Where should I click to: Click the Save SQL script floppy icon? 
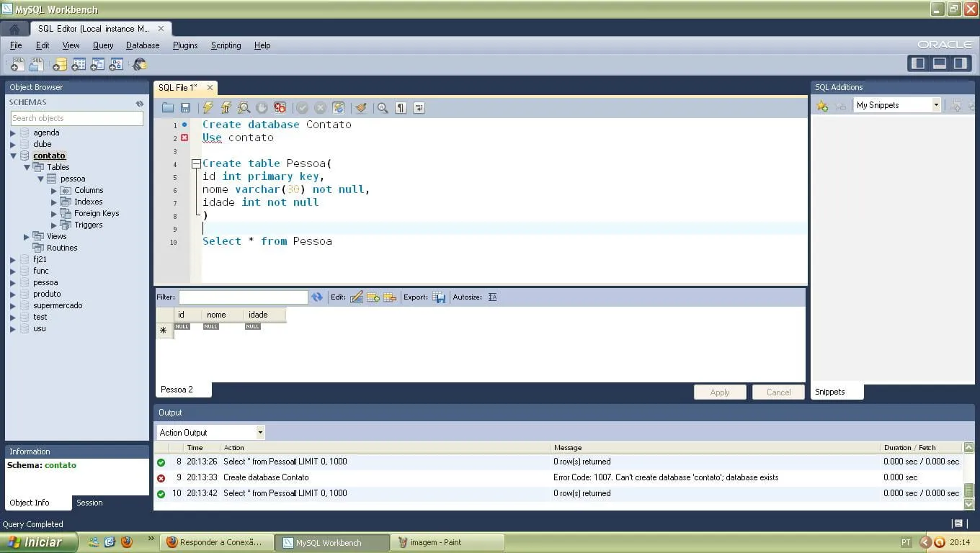coord(185,108)
